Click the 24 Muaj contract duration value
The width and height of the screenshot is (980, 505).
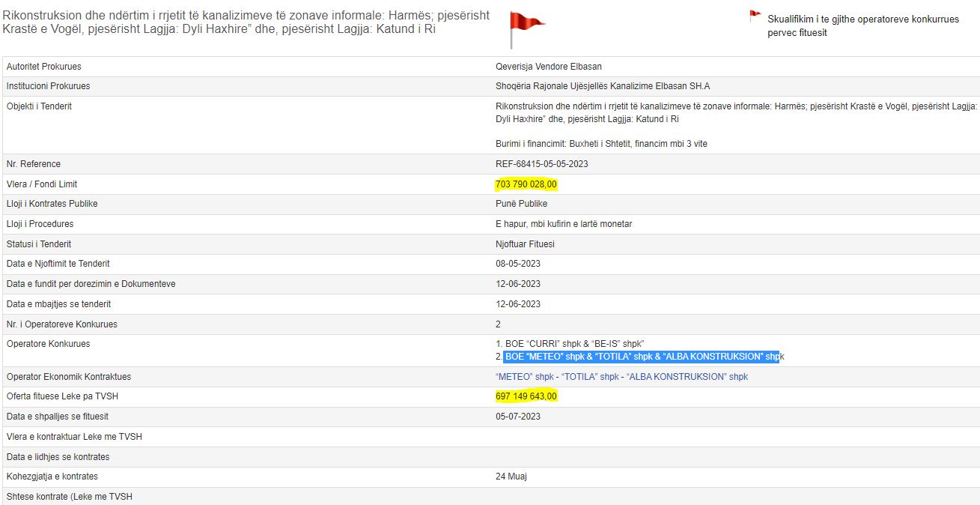click(511, 477)
